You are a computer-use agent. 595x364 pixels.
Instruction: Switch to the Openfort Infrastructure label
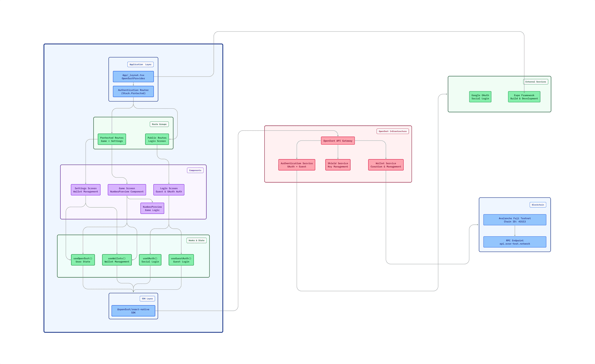(x=393, y=131)
